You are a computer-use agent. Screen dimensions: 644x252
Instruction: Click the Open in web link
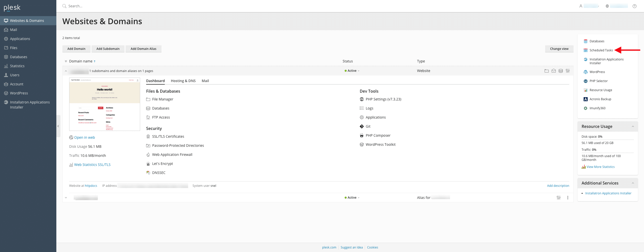85,137
